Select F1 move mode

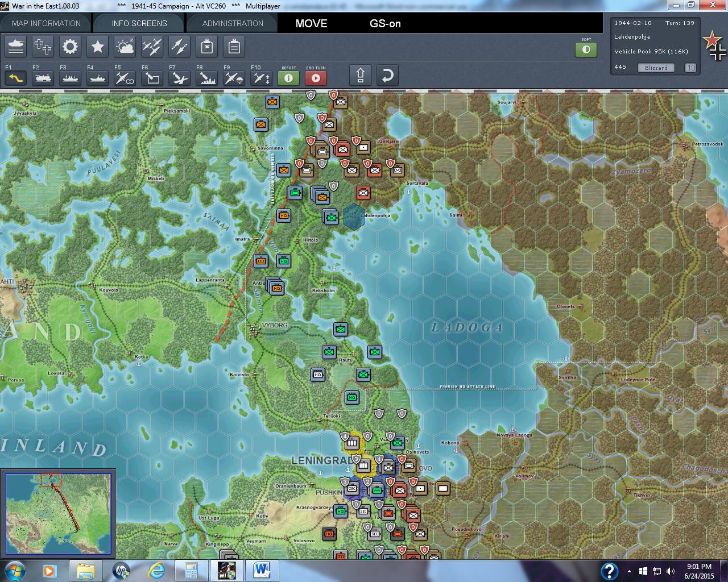click(x=15, y=78)
